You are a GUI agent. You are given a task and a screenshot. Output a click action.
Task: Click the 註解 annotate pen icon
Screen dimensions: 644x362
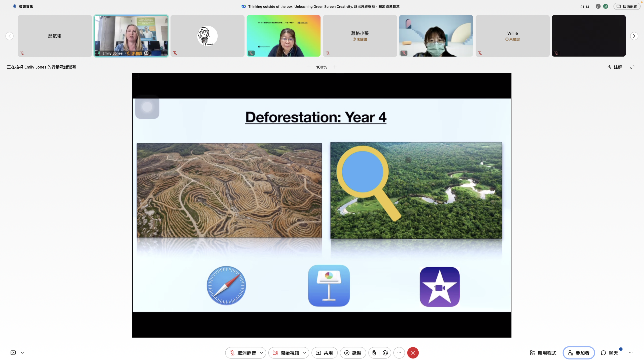pyautogui.click(x=609, y=67)
